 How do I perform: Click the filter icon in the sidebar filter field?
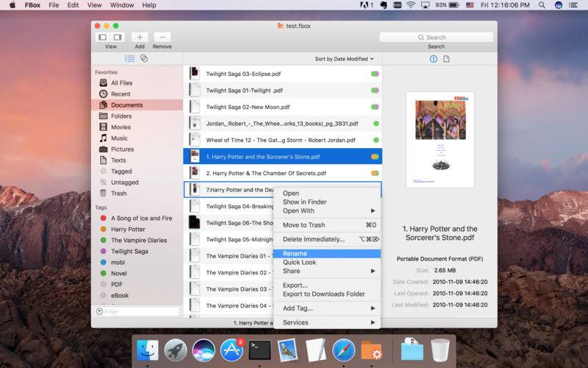(x=99, y=311)
